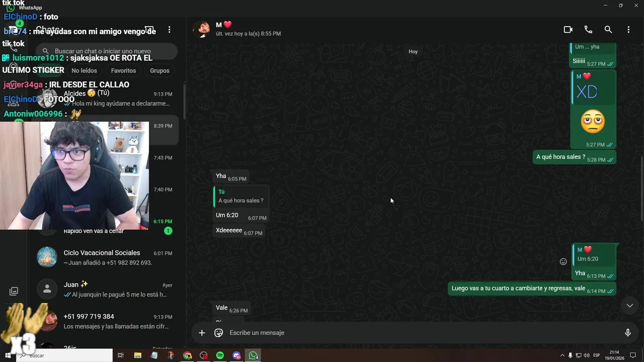
Task: Record a voice message with the microphone
Action: coord(628,333)
